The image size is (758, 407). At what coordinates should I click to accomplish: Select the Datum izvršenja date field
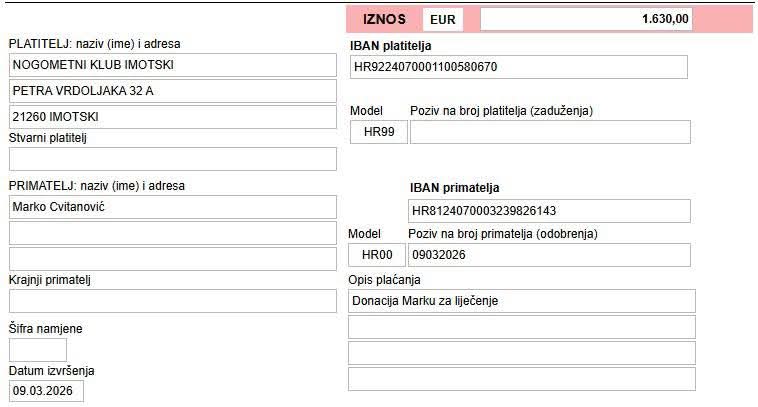(46, 390)
